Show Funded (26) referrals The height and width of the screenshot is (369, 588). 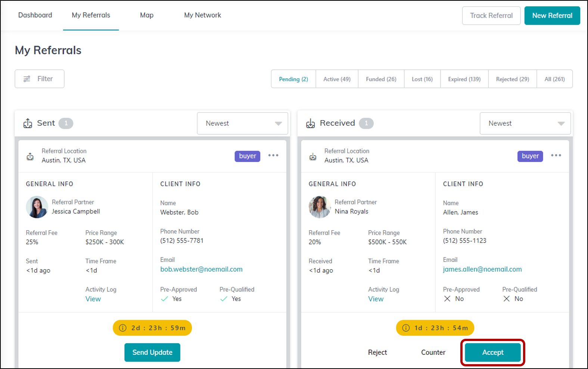pos(381,79)
